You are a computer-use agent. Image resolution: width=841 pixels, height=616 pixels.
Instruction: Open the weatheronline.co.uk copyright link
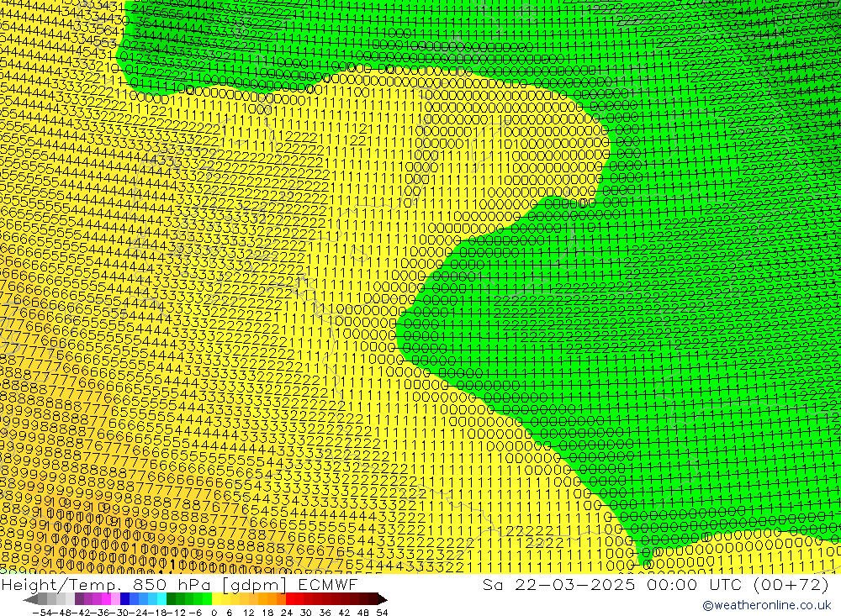click(x=766, y=605)
